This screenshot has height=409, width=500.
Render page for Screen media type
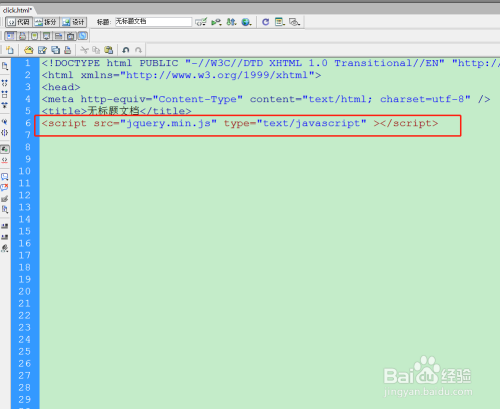(x=11, y=36)
